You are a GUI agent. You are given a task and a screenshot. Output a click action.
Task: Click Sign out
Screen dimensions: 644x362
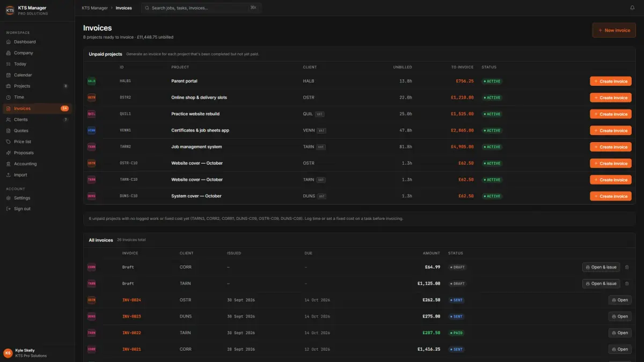tap(37, 209)
